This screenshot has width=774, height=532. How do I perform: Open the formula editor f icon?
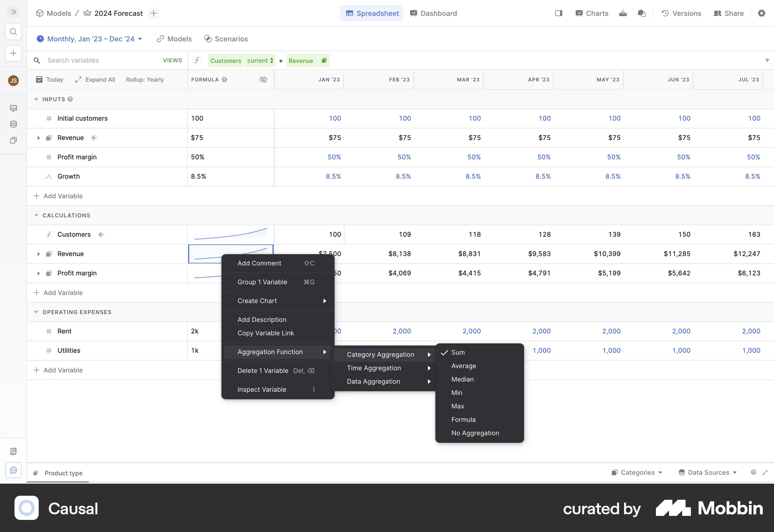point(197,60)
